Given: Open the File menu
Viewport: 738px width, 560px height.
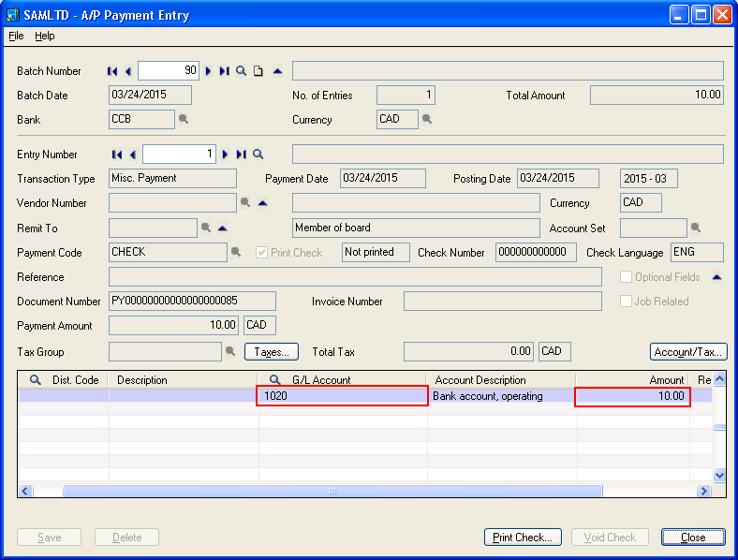Looking at the screenshot, I should click(x=16, y=36).
